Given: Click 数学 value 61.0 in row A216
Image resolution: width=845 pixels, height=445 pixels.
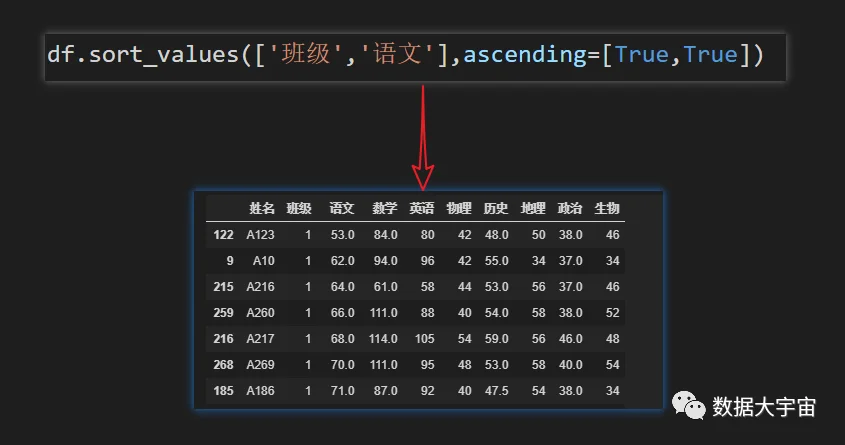Looking at the screenshot, I should (x=386, y=287).
